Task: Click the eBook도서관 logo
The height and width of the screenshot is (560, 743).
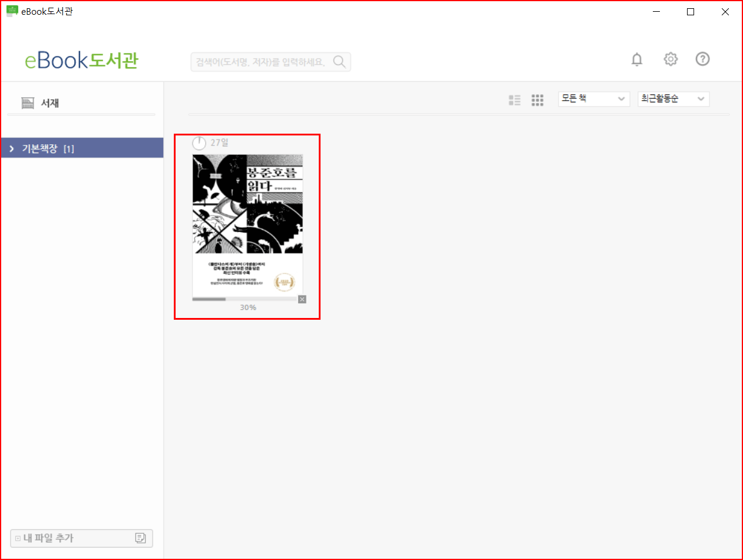Action: click(81, 61)
